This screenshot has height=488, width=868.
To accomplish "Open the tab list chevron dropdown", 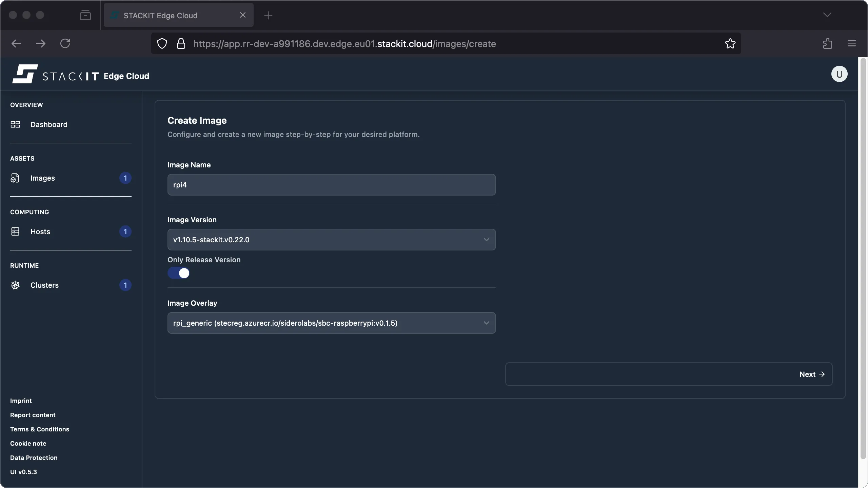I will tap(827, 15).
